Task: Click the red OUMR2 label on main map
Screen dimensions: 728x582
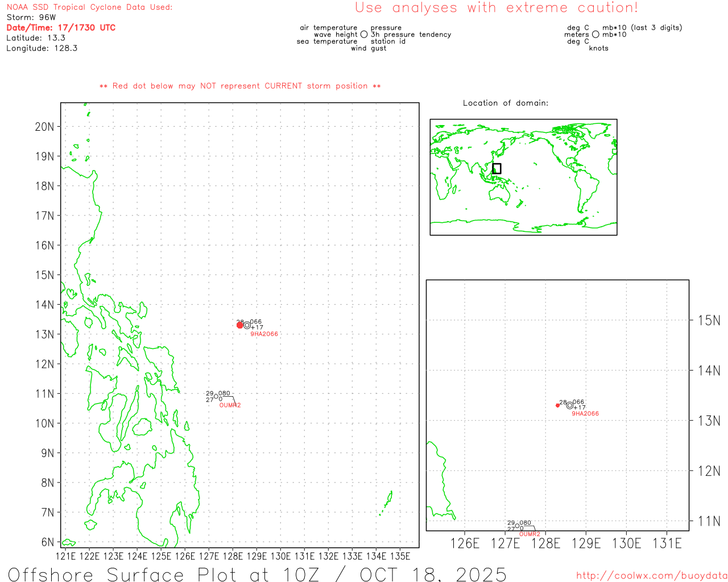Action: pyautogui.click(x=230, y=405)
